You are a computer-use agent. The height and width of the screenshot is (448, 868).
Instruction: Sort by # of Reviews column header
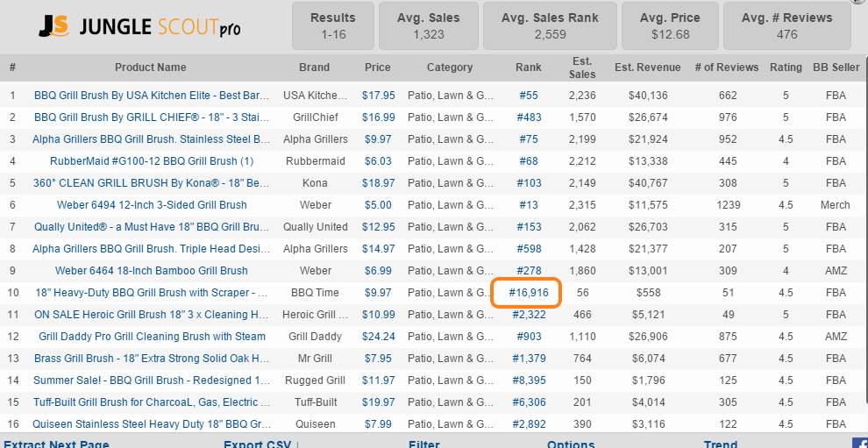tap(727, 68)
